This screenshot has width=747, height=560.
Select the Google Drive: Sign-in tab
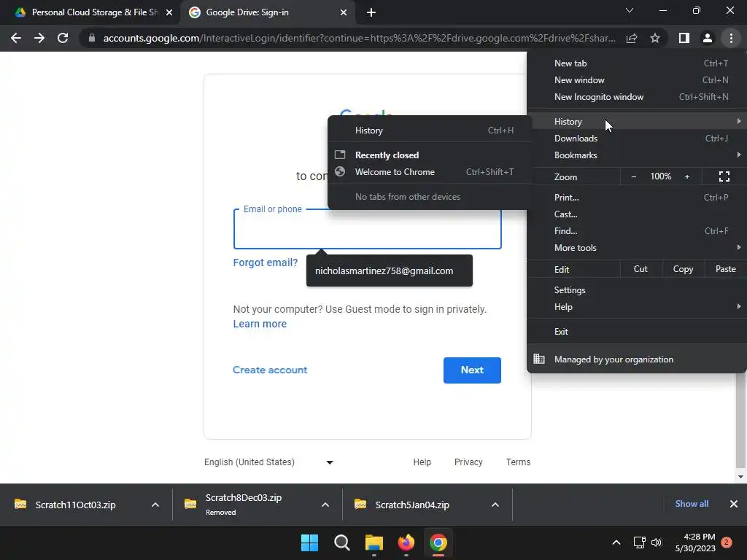click(267, 12)
